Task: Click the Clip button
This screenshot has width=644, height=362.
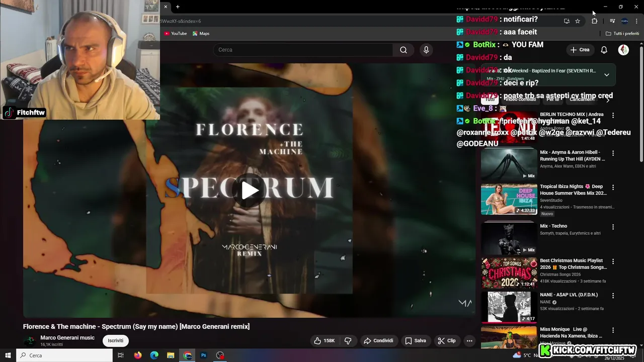Action: click(x=447, y=340)
